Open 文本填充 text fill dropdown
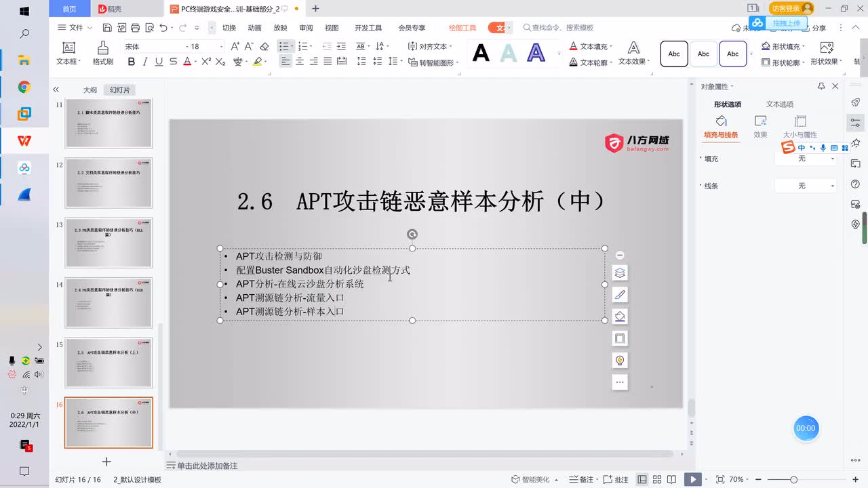The image size is (868, 488). (591, 46)
